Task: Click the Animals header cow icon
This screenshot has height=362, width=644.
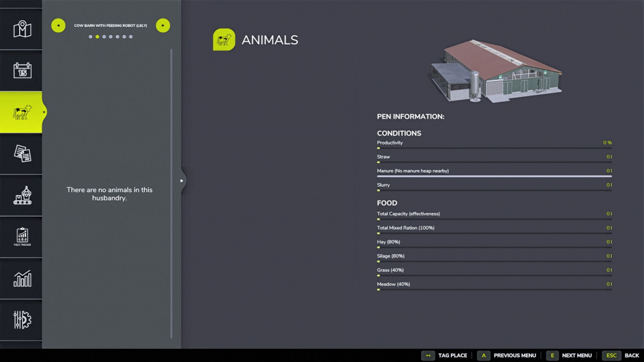Action: coord(224,39)
